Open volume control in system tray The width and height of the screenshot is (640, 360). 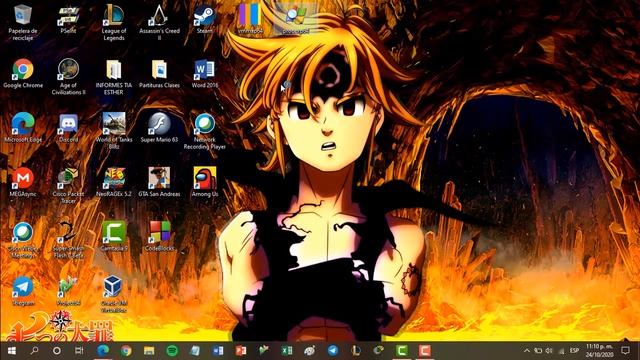[x=549, y=351]
